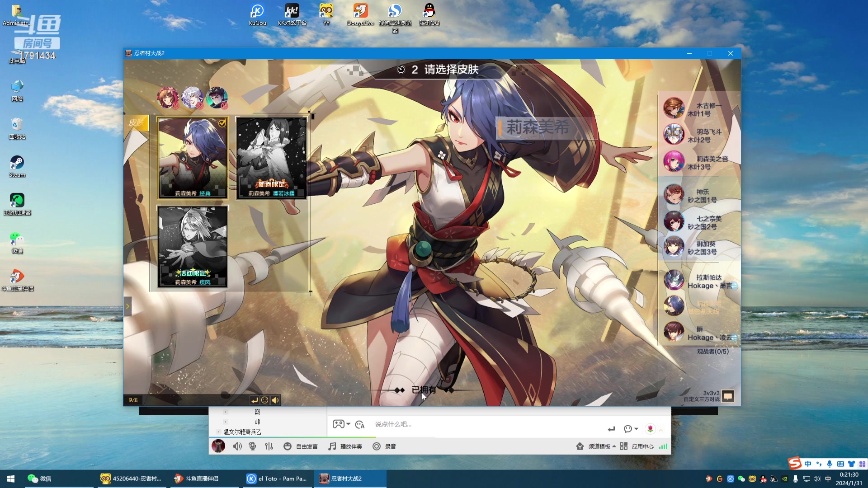Expand the arrow next to the flower icon
Screen dimensions: 868x488
click(x=661, y=430)
